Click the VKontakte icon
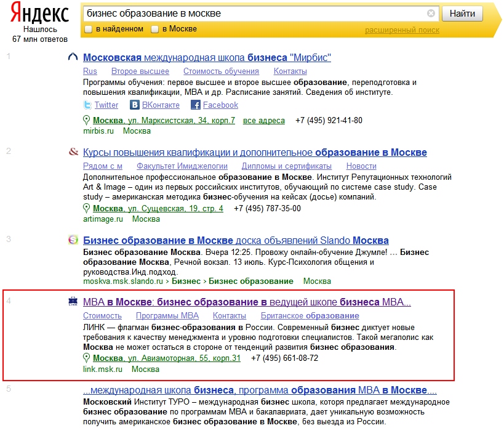Viewport: 504px width, 428px height. click(134, 105)
